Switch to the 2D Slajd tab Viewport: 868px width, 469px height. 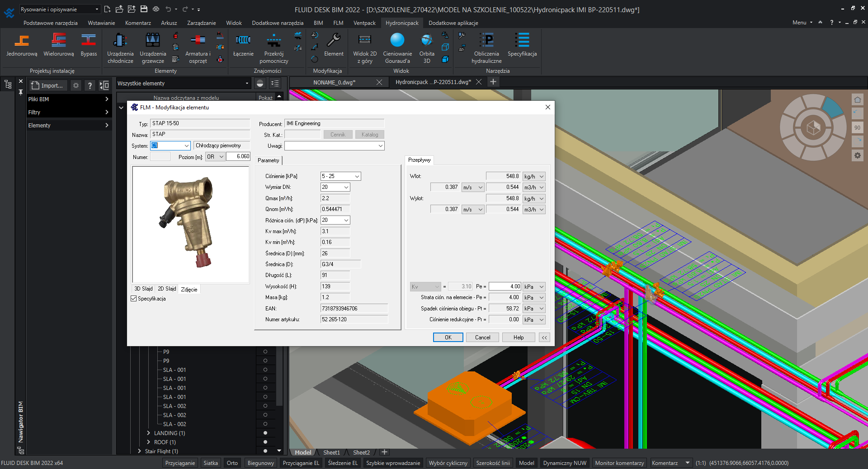(x=167, y=289)
